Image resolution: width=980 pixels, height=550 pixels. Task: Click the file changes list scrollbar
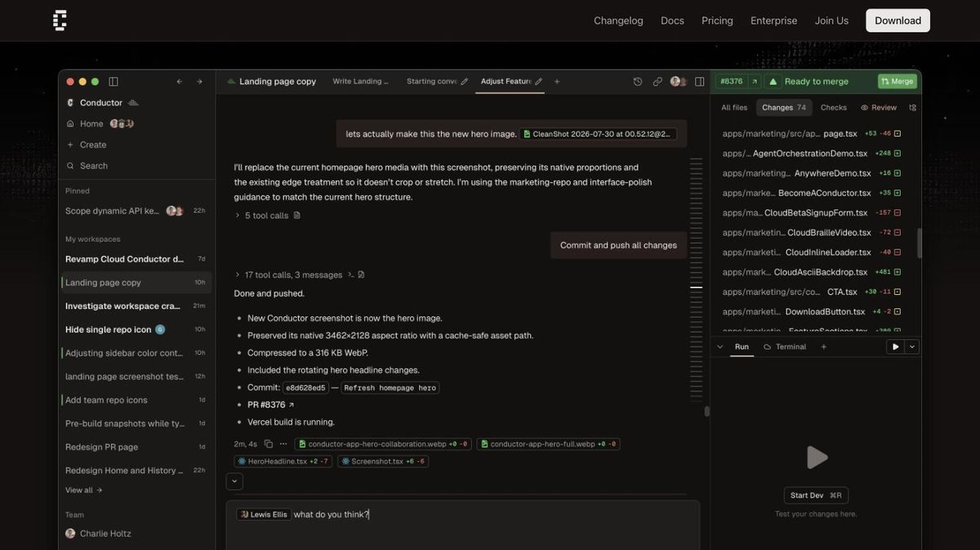click(919, 243)
